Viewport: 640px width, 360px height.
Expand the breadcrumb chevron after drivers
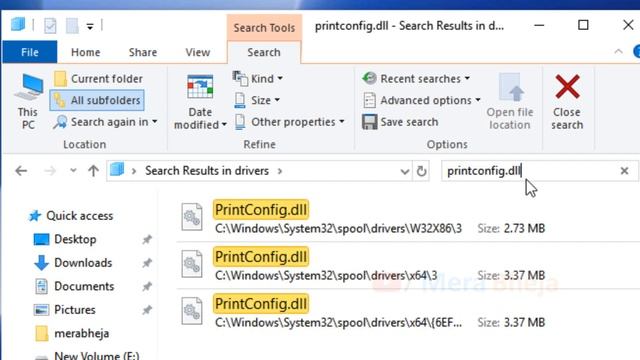280,171
